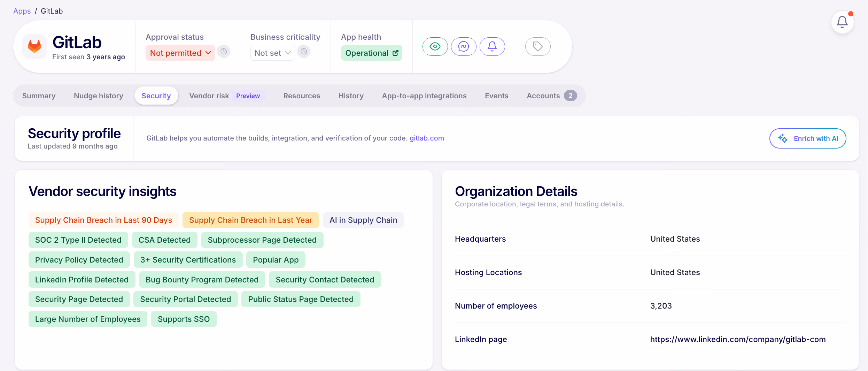868x371 pixels.
Task: Select the Security tab
Action: click(156, 96)
